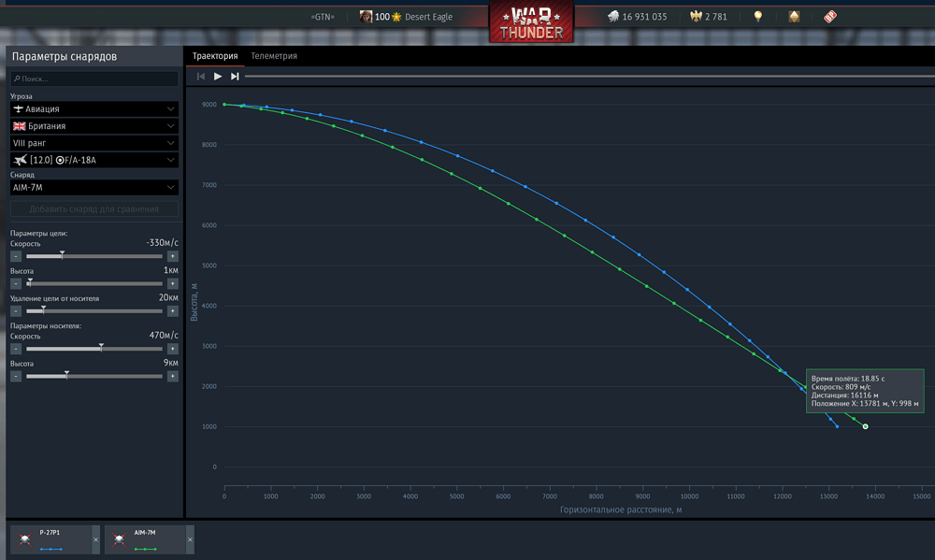935x560 pixels.
Task: Decrease target altitude with minus button
Action: (16, 284)
